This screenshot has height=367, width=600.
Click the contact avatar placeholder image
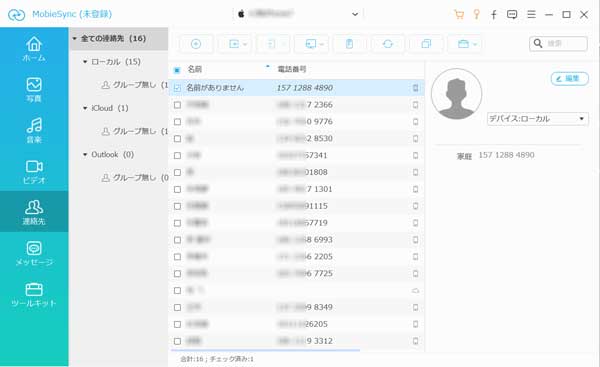[456, 94]
